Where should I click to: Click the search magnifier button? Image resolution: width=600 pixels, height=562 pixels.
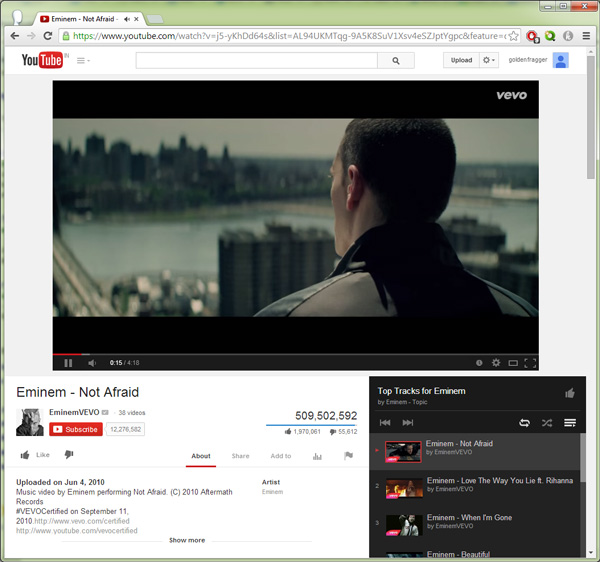coord(396,60)
